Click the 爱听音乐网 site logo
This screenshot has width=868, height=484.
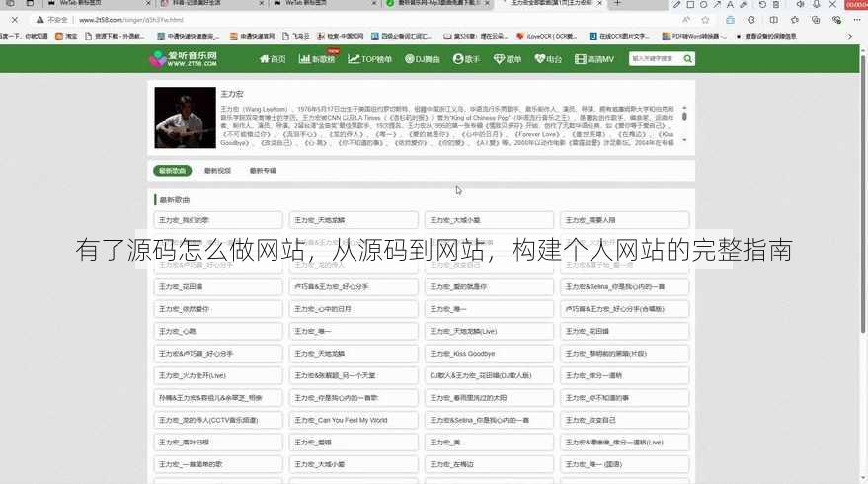(x=184, y=58)
